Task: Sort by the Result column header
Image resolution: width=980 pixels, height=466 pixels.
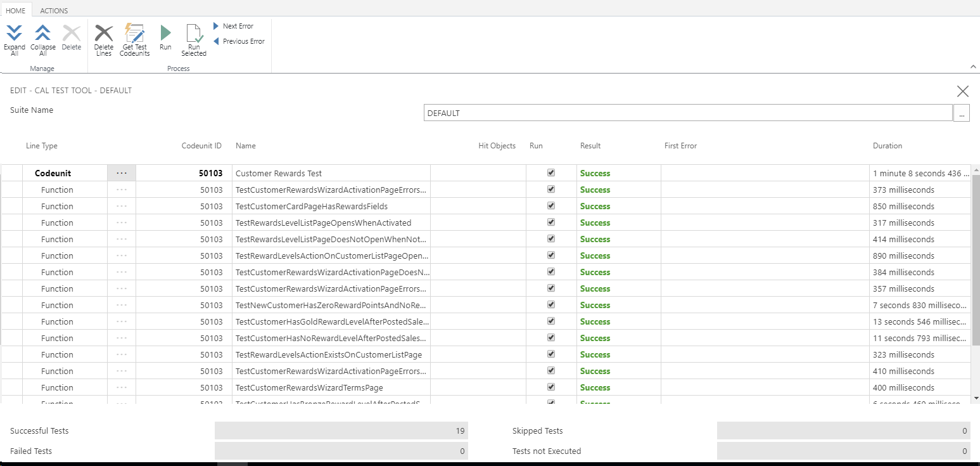Action: [590, 146]
